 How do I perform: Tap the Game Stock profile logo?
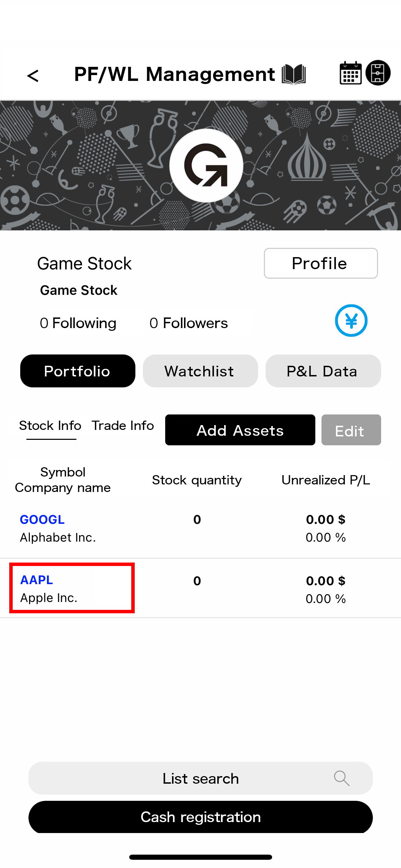(x=206, y=166)
